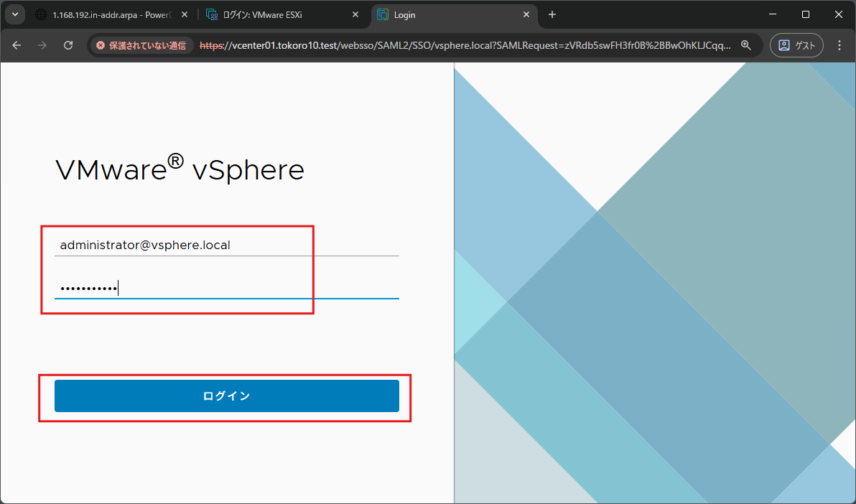
Task: Open the zoom magnifier icon in address bar
Action: pyautogui.click(x=745, y=45)
